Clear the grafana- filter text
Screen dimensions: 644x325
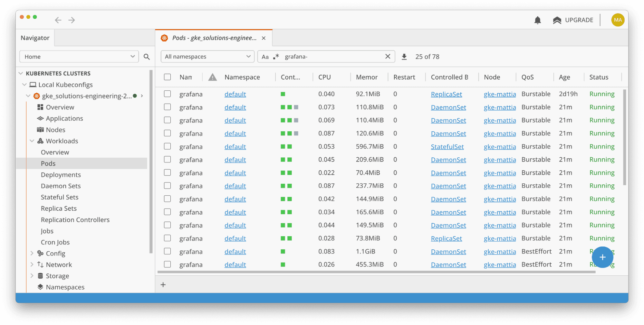click(x=388, y=56)
